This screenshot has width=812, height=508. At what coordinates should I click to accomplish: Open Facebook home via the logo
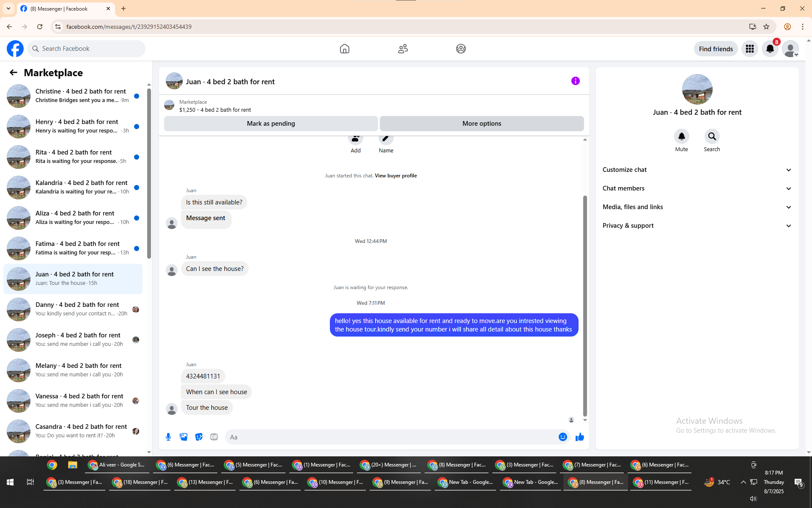coord(15,49)
